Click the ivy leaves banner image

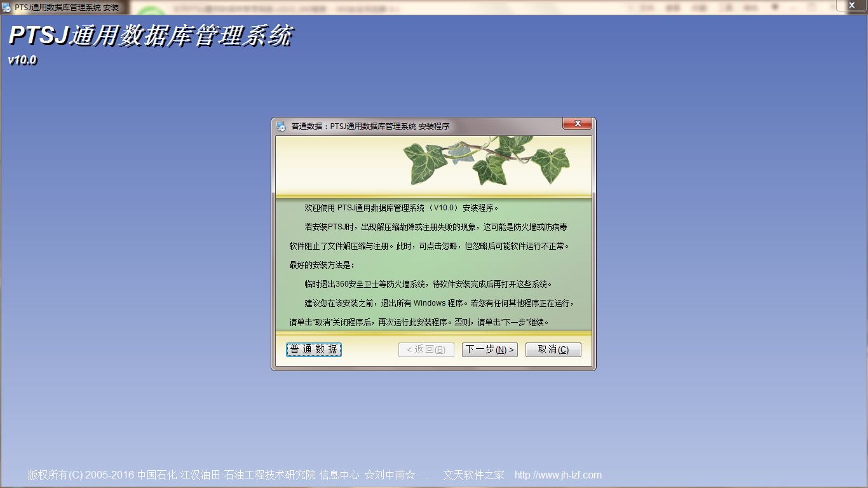[x=486, y=161]
